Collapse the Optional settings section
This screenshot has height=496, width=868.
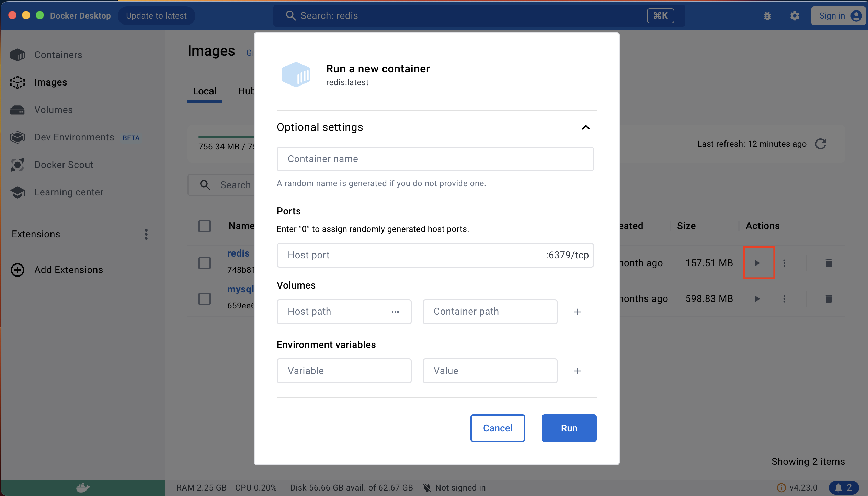click(586, 127)
